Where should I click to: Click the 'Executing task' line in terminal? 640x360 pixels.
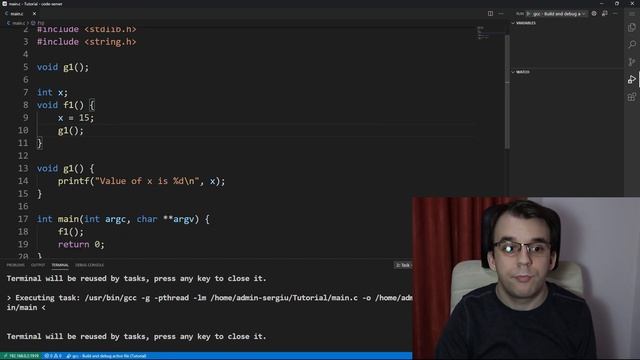click(x=209, y=298)
